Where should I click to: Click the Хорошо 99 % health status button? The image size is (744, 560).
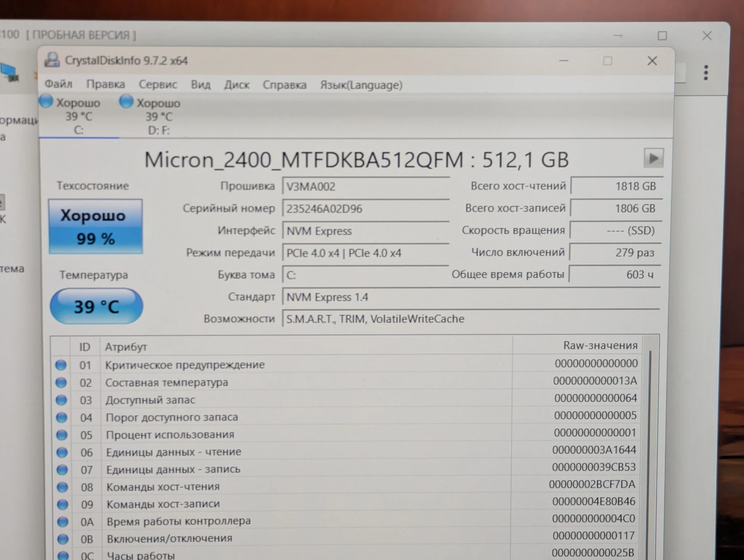95,226
